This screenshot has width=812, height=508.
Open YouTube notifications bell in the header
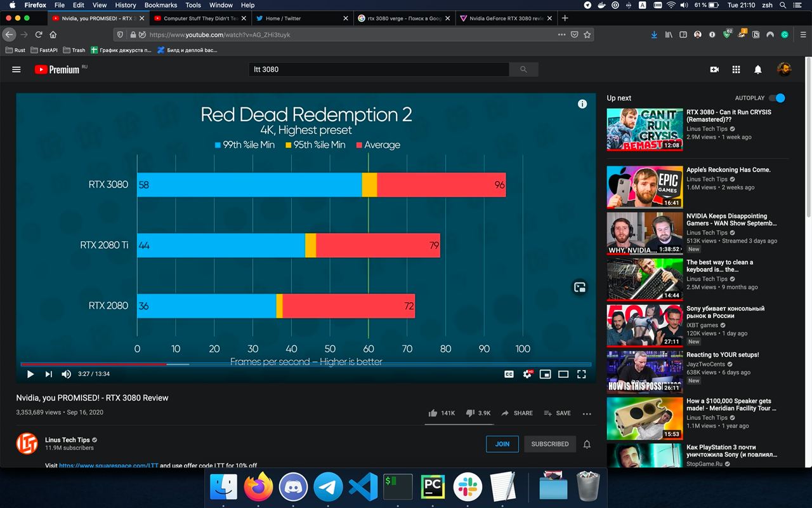tap(757, 69)
